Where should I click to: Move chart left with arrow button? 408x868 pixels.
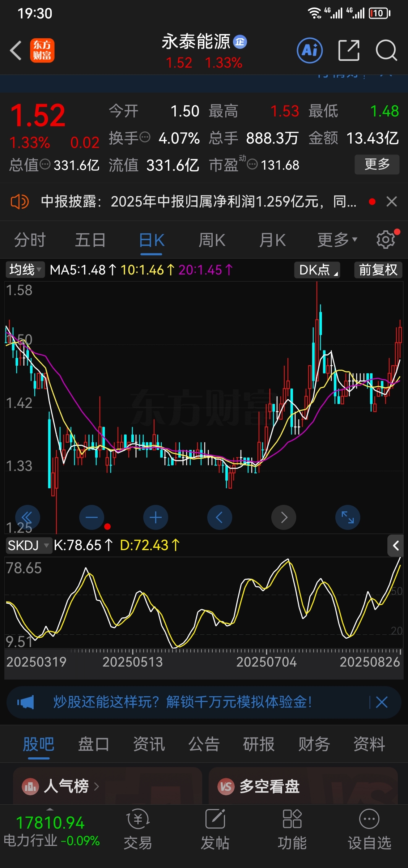tap(220, 517)
